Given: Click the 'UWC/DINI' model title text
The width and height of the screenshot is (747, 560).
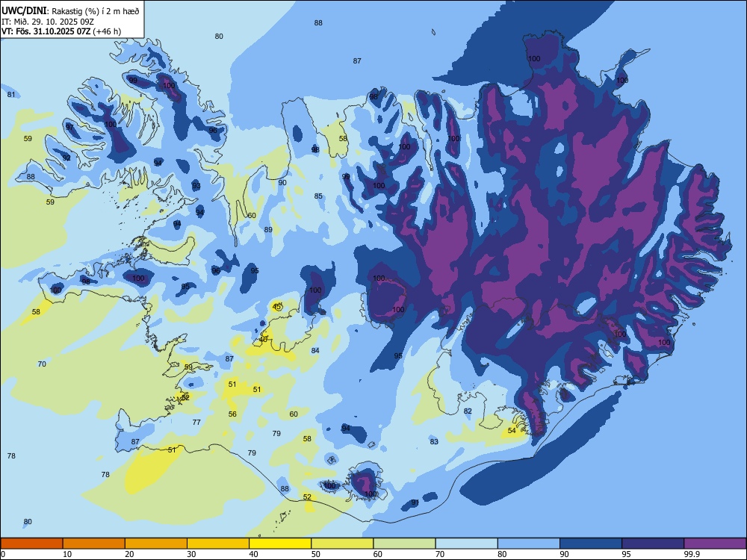Looking at the screenshot, I should [24, 10].
